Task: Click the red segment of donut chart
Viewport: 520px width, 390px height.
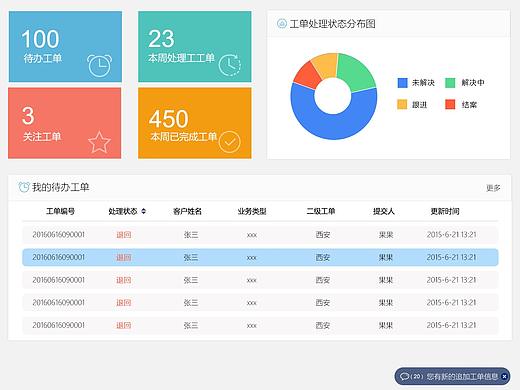Action: pos(307,76)
